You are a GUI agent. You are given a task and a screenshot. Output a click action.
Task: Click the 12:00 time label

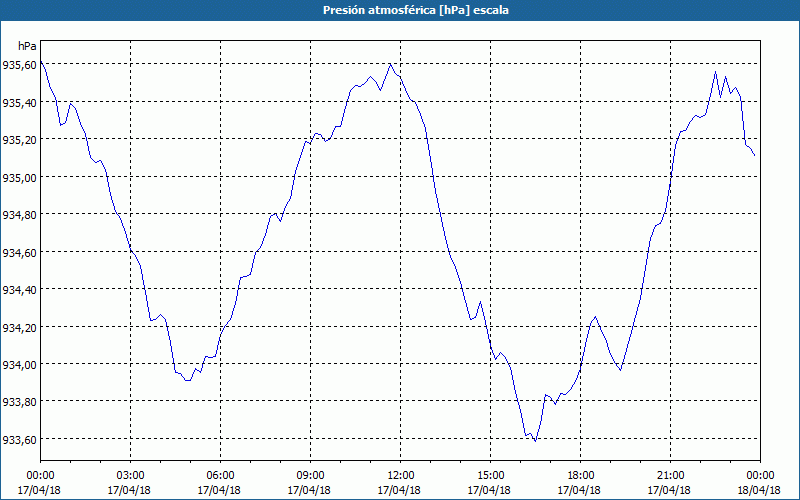(x=401, y=476)
